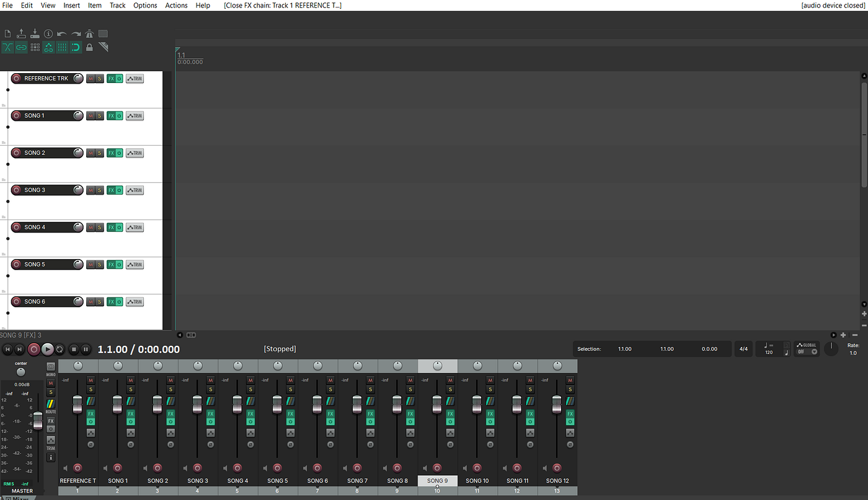Click the Open Project icon with up arrow
The width and height of the screenshot is (868, 500).
point(21,33)
